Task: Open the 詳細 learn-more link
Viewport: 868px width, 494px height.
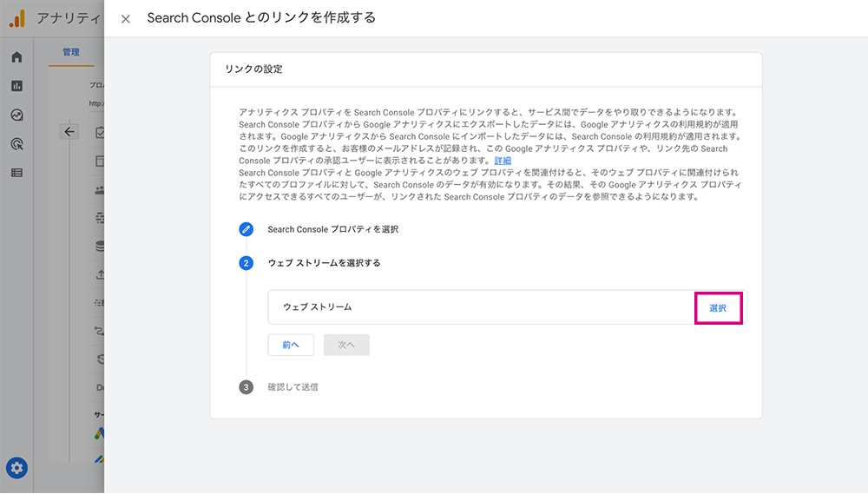Action: [503, 161]
